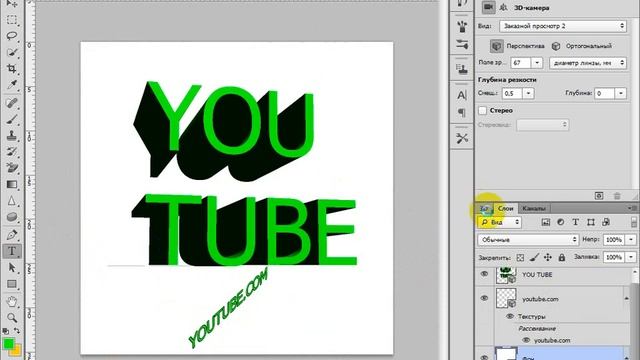Switch to the Слои tab
The image size is (640, 360).
click(505, 209)
